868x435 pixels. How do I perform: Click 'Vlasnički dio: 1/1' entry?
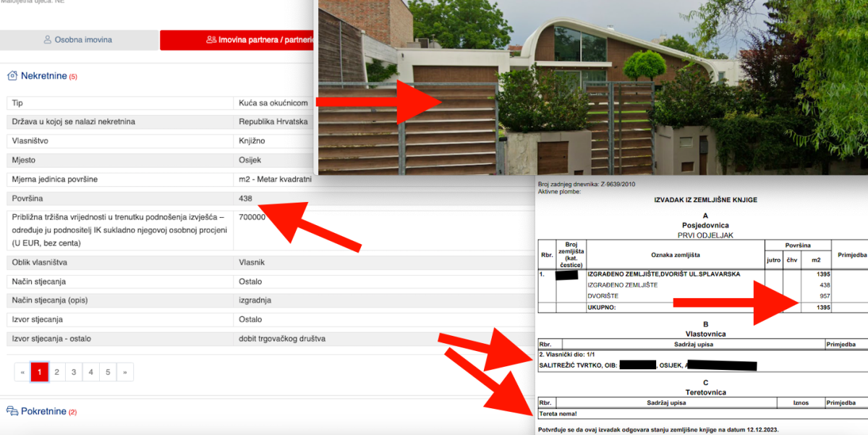569,355
